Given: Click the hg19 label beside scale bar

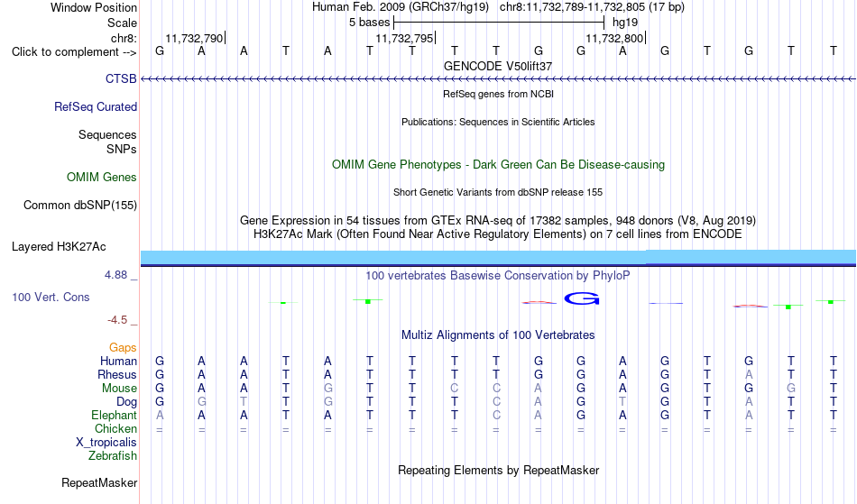Looking at the screenshot, I should (x=625, y=23).
